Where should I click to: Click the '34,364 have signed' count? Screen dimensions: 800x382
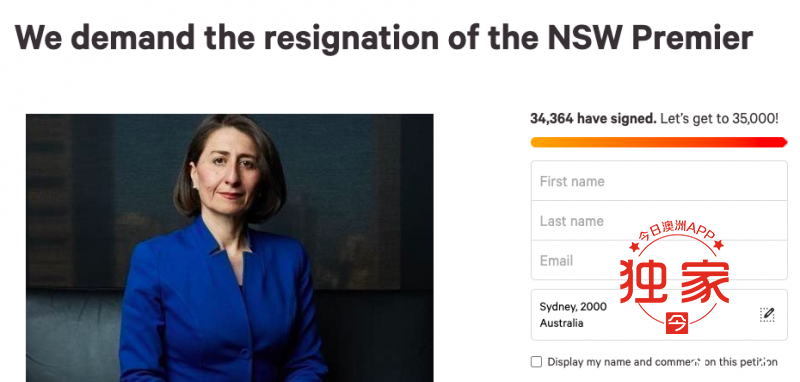pyautogui.click(x=593, y=119)
